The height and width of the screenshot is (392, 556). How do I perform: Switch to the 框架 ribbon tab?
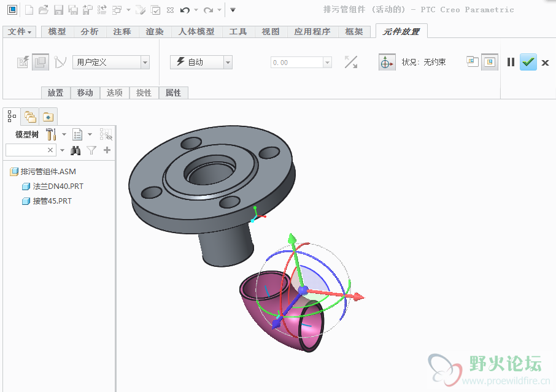click(x=354, y=31)
